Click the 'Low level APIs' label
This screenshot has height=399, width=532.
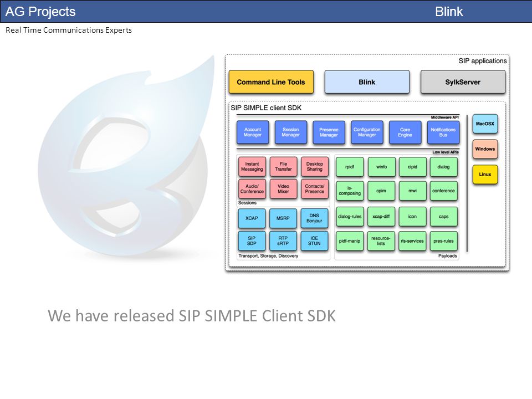point(446,152)
